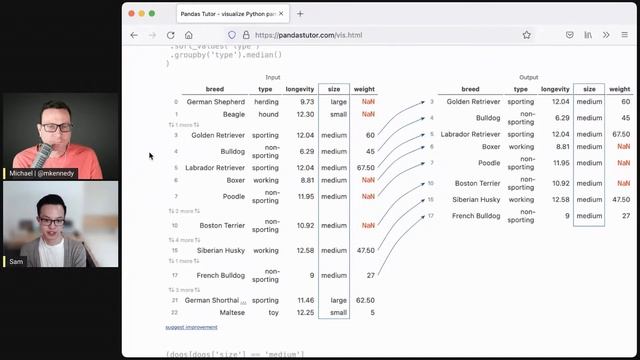Image resolution: width=640 pixels, height=360 pixels.
Task: Click Input longevity value 6.29
Action: coord(307,151)
